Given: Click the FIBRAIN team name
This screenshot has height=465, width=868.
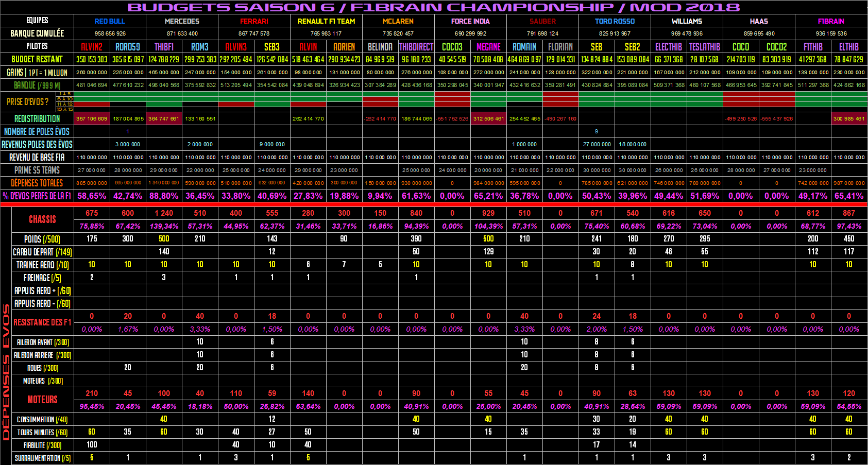Looking at the screenshot, I should tap(831, 21).
